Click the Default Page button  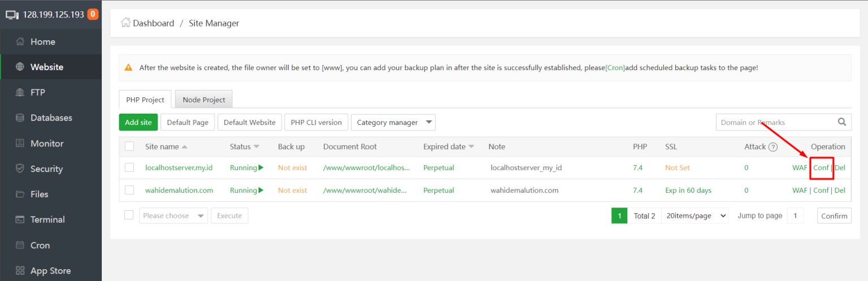(188, 122)
